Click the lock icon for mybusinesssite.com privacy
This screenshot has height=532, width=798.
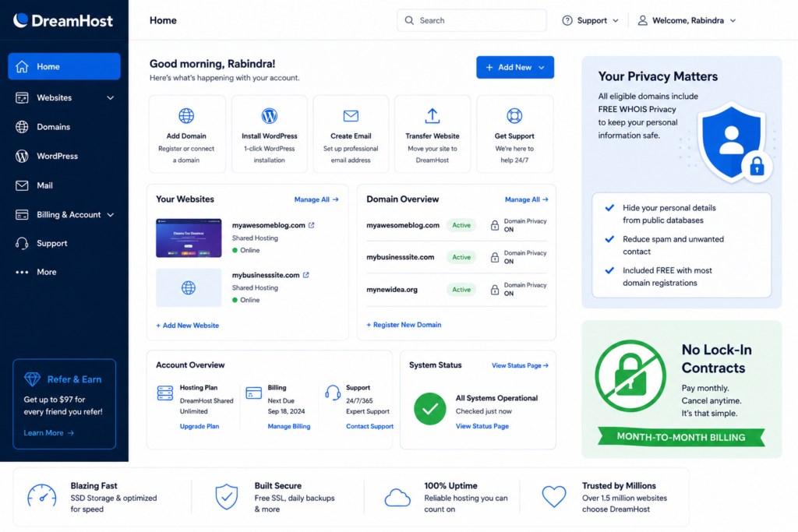pos(495,257)
